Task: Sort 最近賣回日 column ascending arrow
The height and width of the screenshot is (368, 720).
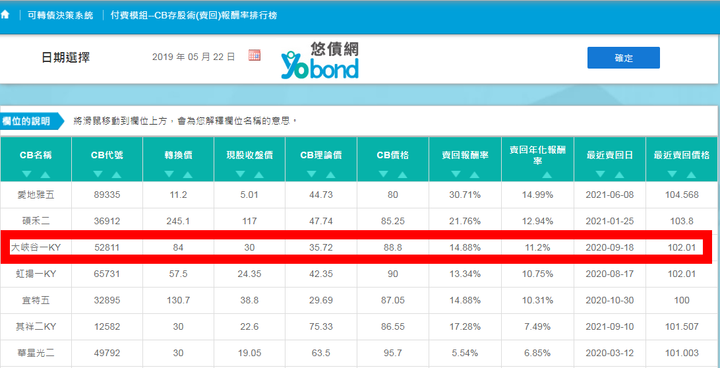Action: [x=619, y=175]
